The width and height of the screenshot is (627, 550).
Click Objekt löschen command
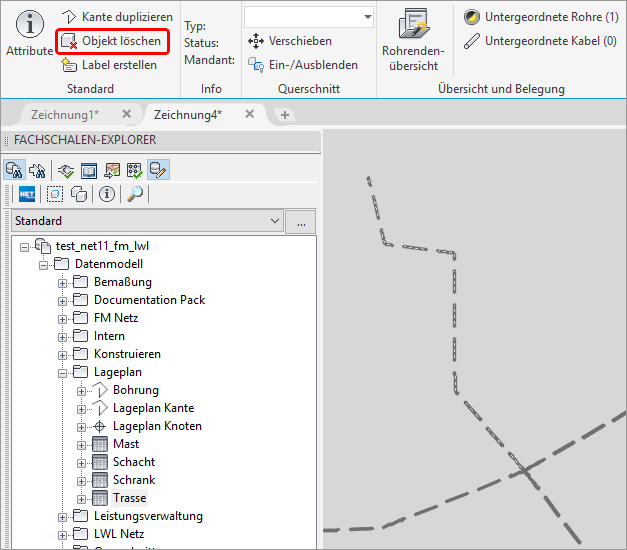[x=112, y=41]
